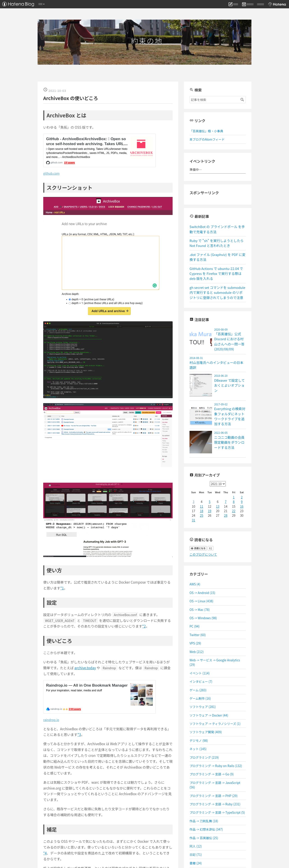Screen dimensions: 289x868
Task: Open '「百英雄伝」極・小事典' link
Action: click(206, 131)
